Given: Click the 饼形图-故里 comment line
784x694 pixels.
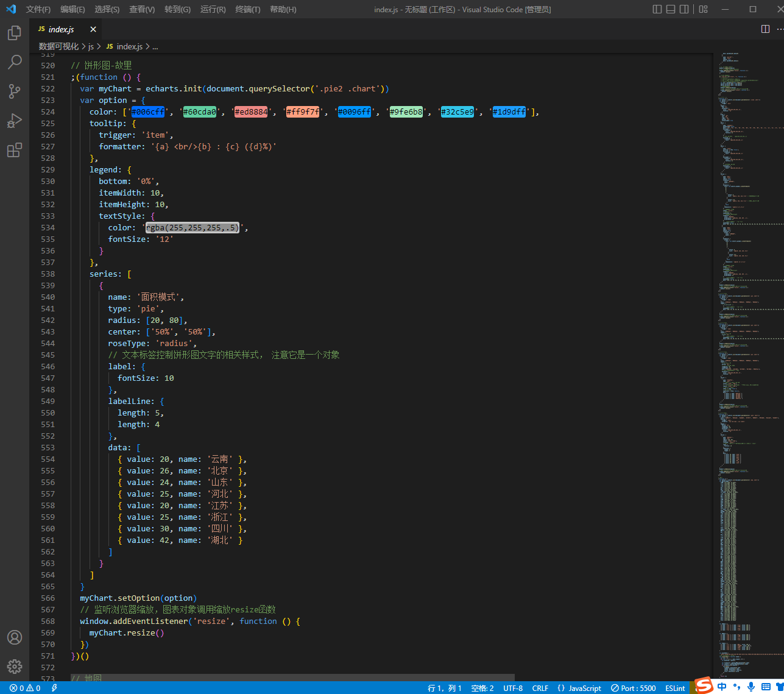Looking at the screenshot, I should click(101, 66).
